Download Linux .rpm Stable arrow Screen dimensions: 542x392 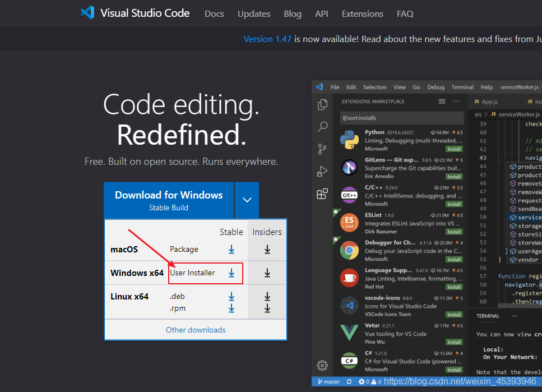[x=231, y=308]
